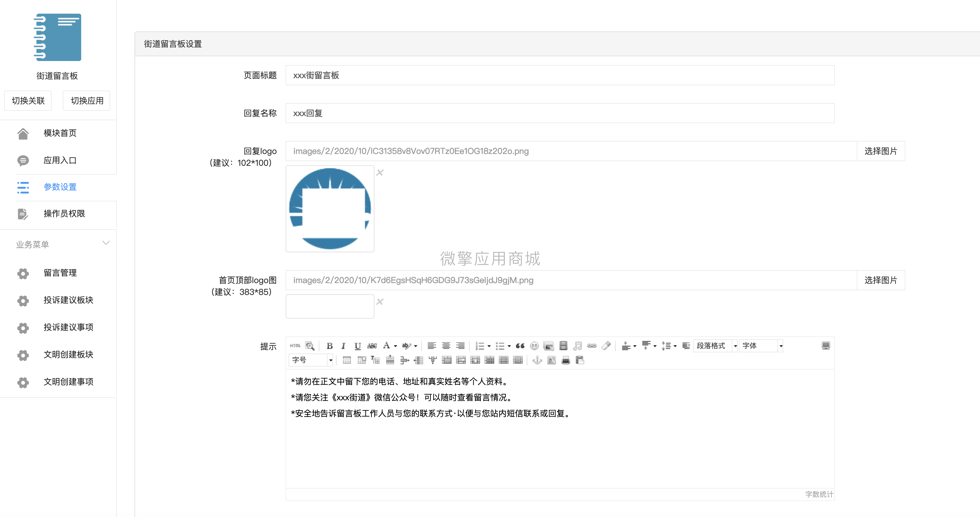Click inside the 提示 editor text area

560,429
